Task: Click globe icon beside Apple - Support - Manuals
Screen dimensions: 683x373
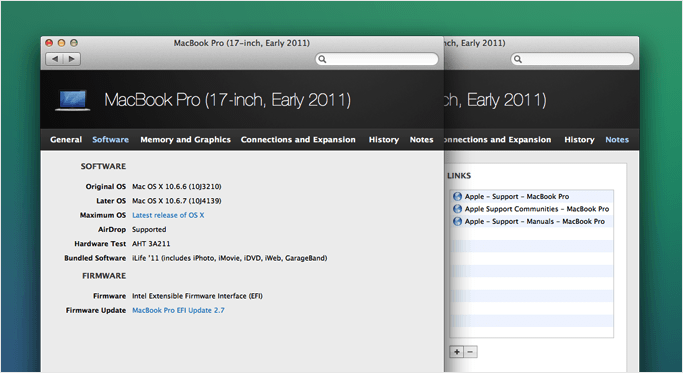Action: tap(457, 221)
